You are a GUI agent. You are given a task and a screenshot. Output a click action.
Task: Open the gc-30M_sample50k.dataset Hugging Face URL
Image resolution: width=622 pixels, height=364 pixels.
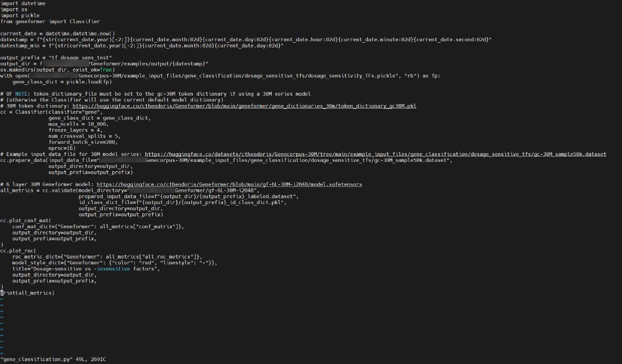pos(375,154)
